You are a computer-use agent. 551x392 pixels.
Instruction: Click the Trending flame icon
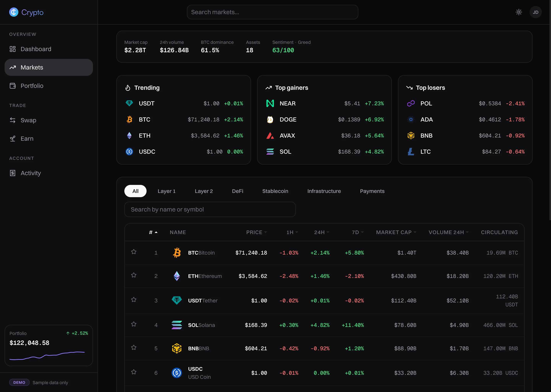pyautogui.click(x=128, y=88)
